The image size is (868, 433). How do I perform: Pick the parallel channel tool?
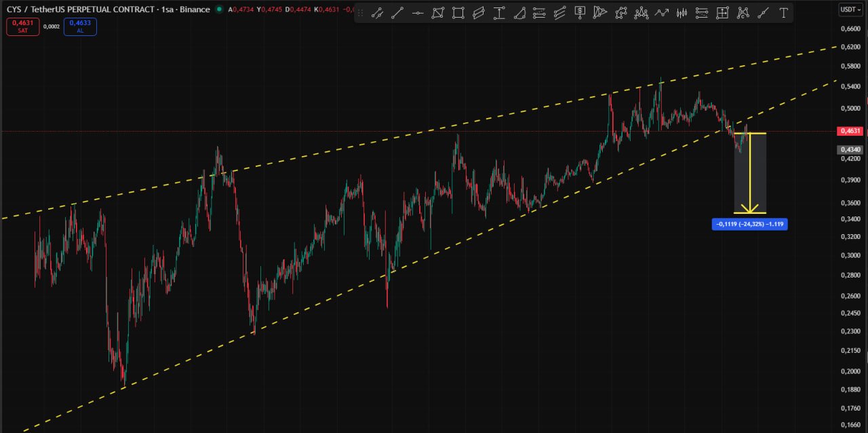[x=479, y=13]
